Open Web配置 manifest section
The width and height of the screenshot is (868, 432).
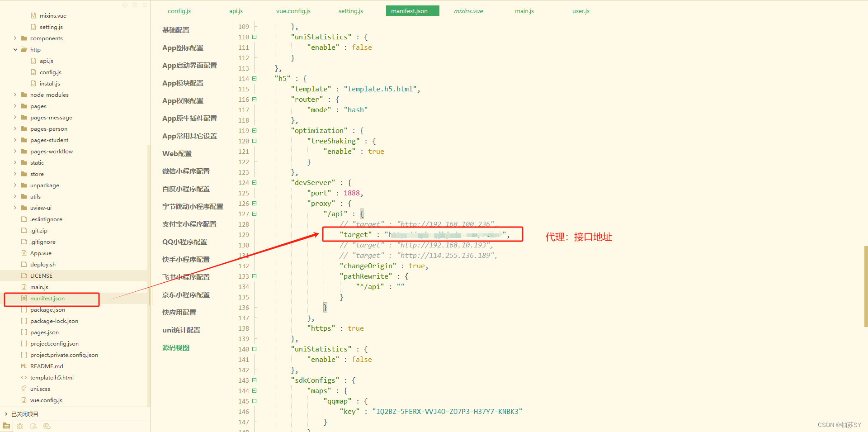click(177, 153)
